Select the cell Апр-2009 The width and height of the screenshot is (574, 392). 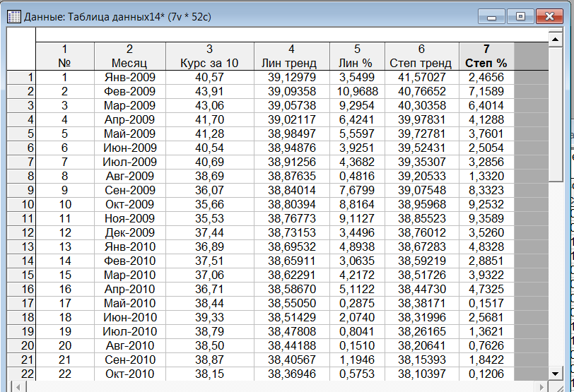tap(130, 120)
